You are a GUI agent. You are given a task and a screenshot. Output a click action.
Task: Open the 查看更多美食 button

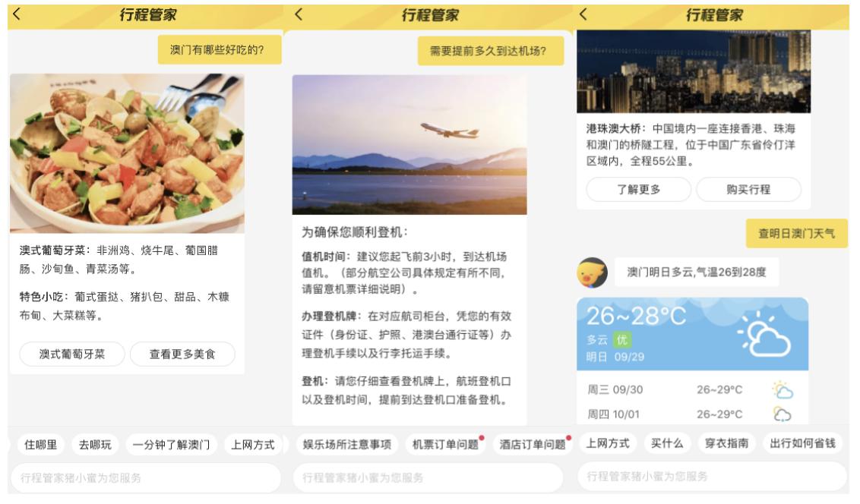(182, 354)
